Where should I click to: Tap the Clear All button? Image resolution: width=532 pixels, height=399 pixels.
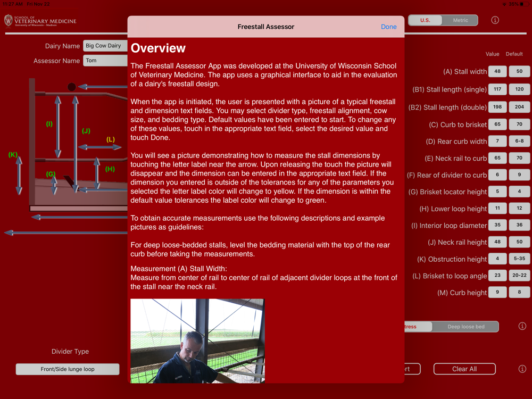tap(464, 369)
